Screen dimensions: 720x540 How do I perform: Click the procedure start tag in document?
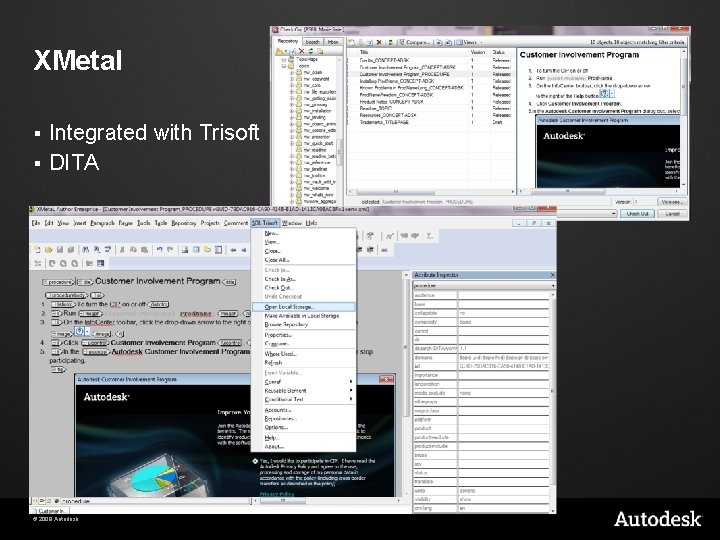point(58,282)
